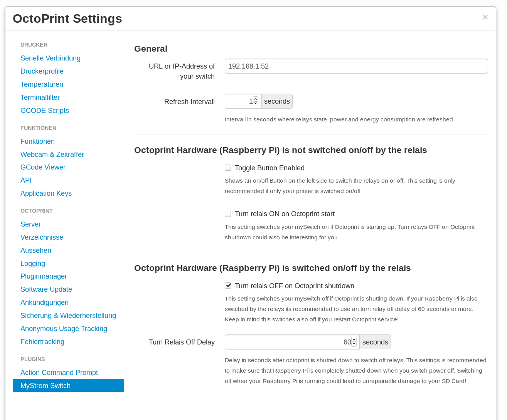This screenshot has height=420, width=507.
Task: Open the Pluginmanager section
Action: 44,276
